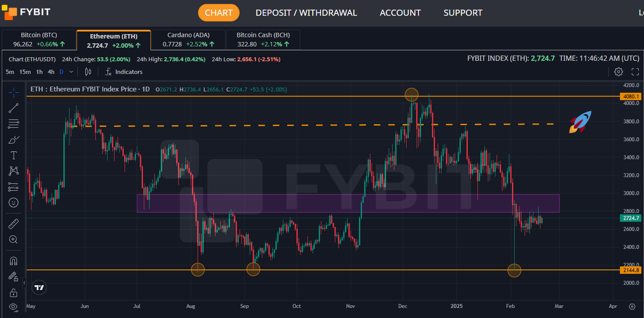Toggle magnet mode
This screenshot has width=644, height=318.
pyautogui.click(x=13, y=261)
